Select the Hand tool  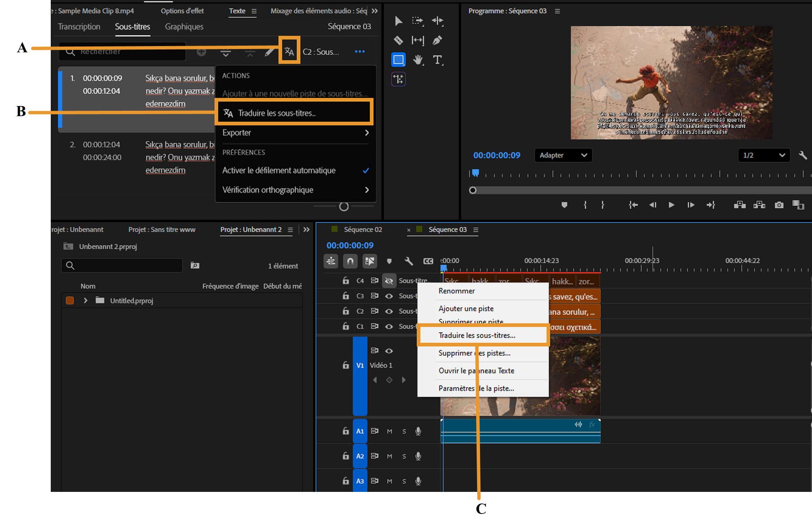pyautogui.click(x=418, y=60)
